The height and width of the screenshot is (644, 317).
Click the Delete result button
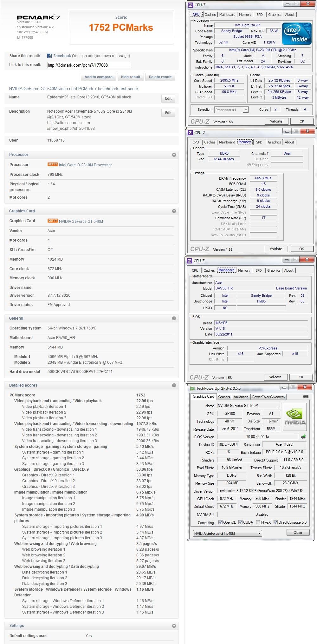coord(160,77)
